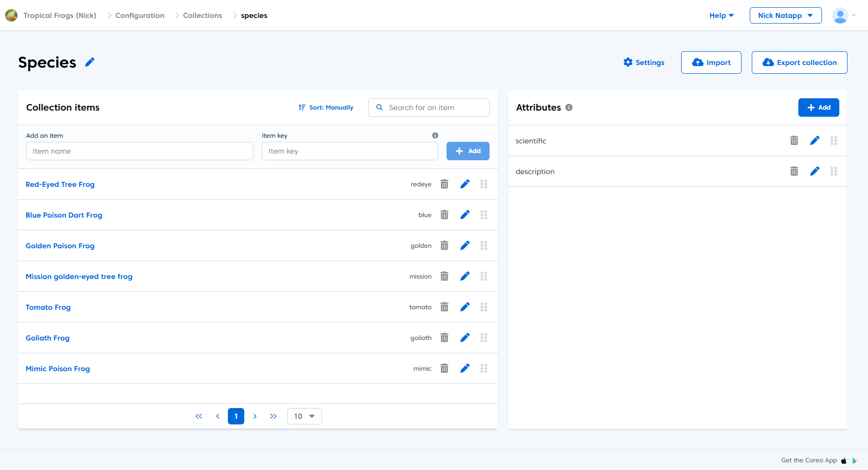This screenshot has width=868, height=470.
Task: Open collection Settings
Action: [644, 62]
